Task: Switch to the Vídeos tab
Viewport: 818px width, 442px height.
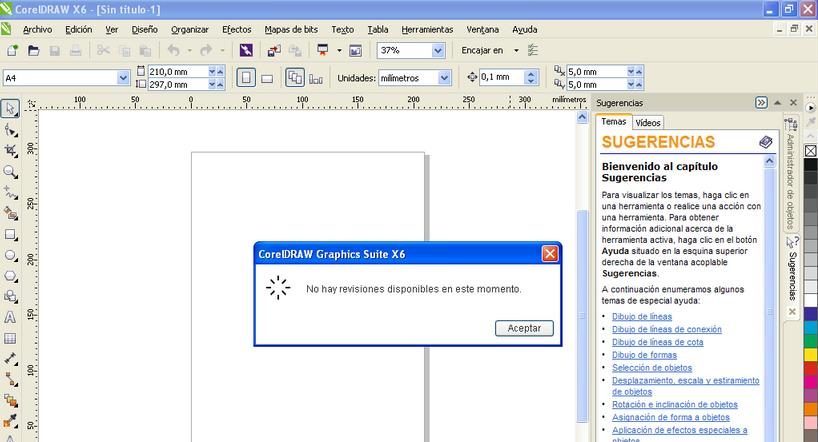Action: pyautogui.click(x=648, y=123)
